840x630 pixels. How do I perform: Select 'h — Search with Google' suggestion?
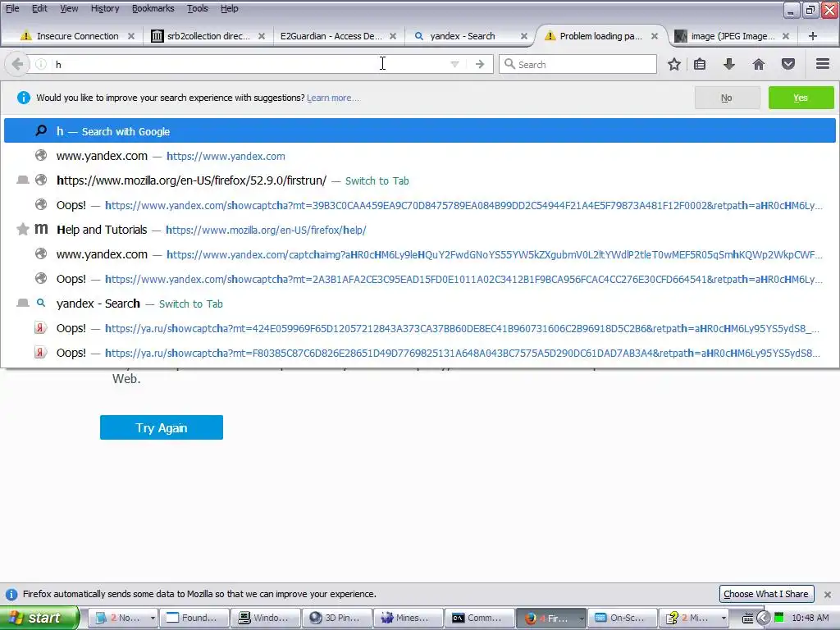point(419,131)
